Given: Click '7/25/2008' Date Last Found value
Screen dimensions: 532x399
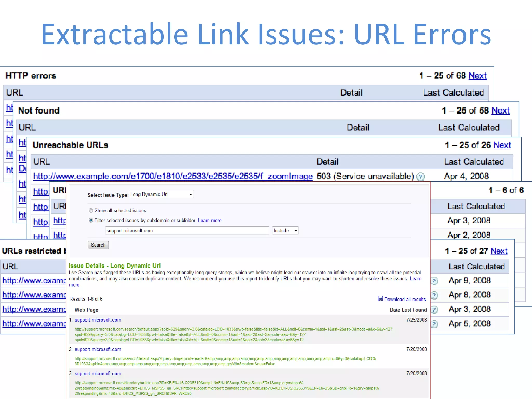Looking at the screenshot, I should tap(417, 320).
